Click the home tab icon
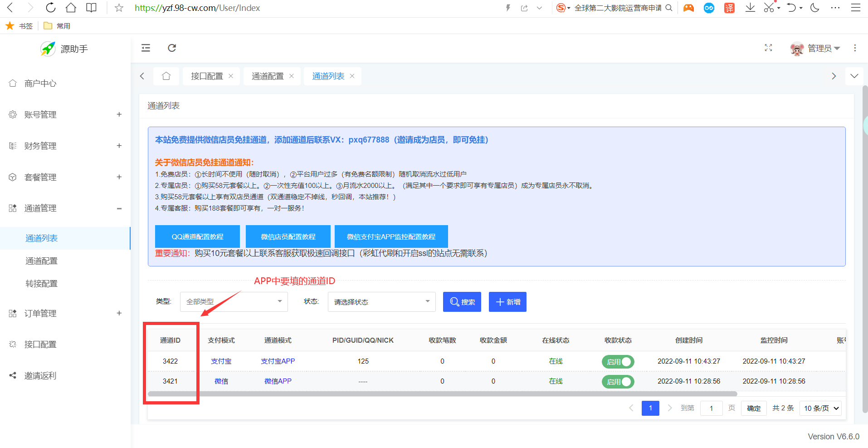 (166, 76)
